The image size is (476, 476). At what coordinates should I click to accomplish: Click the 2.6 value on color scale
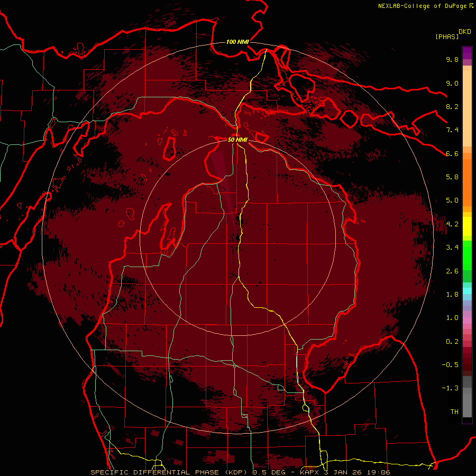pos(452,271)
